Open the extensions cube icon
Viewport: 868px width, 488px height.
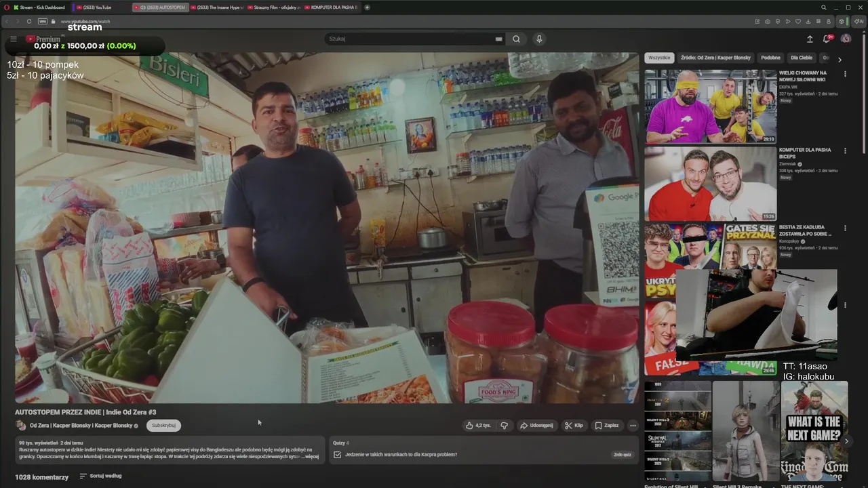pyautogui.click(x=842, y=22)
